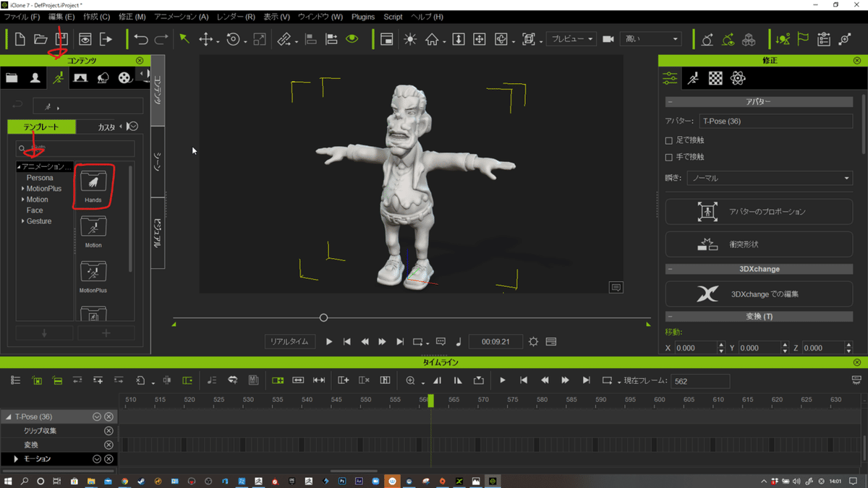Select the green arrow Select tool
The height and width of the screenshot is (488, 868).
tap(185, 39)
